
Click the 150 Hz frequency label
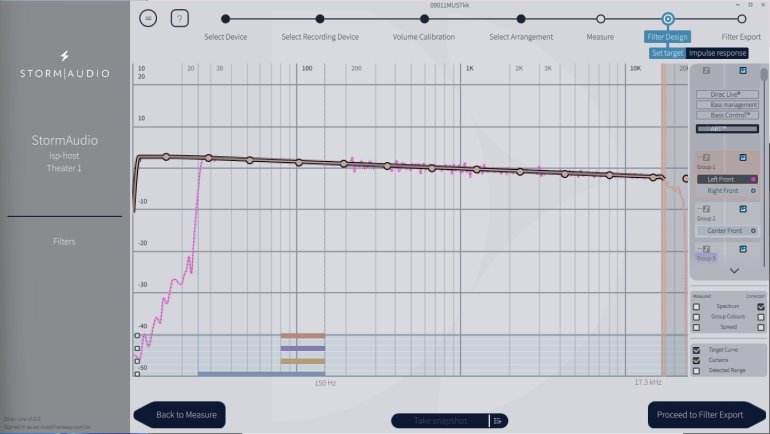325,383
